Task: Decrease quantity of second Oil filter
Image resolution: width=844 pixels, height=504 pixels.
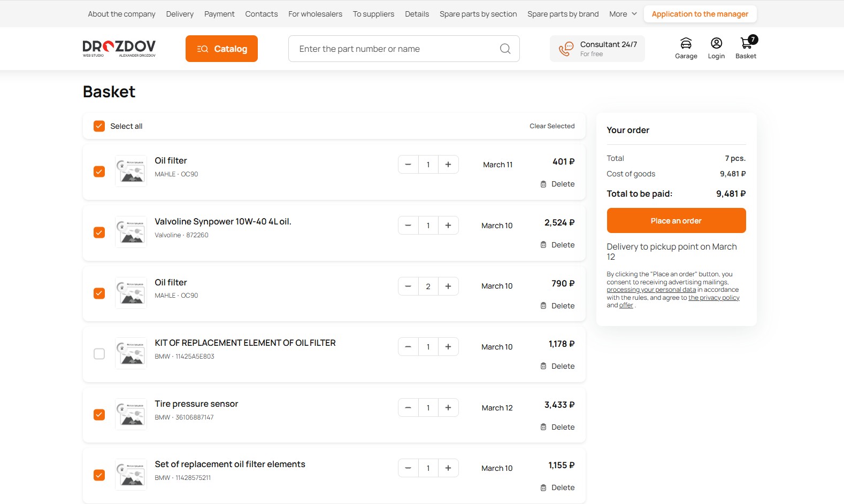Action: tap(408, 286)
